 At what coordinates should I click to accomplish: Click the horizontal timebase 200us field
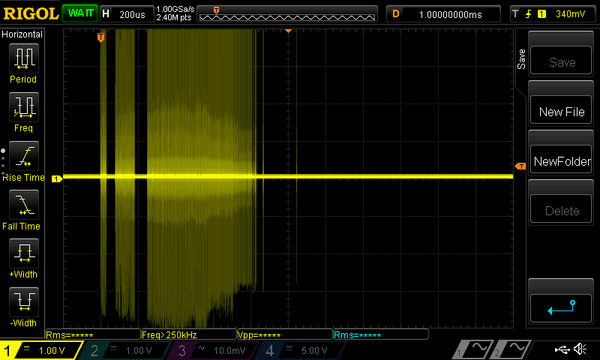[127, 15]
